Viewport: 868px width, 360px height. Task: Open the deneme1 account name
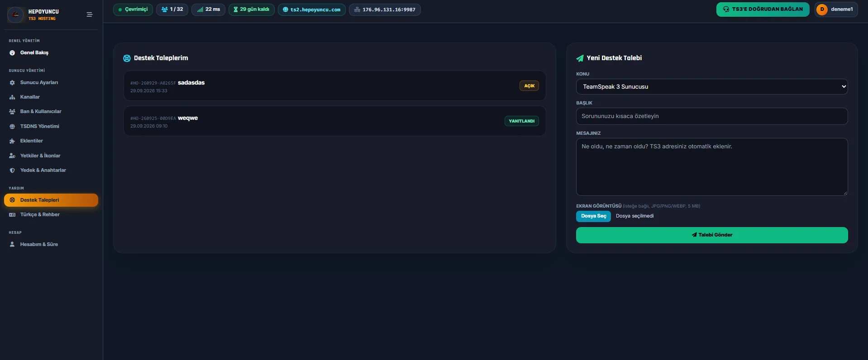coord(842,9)
